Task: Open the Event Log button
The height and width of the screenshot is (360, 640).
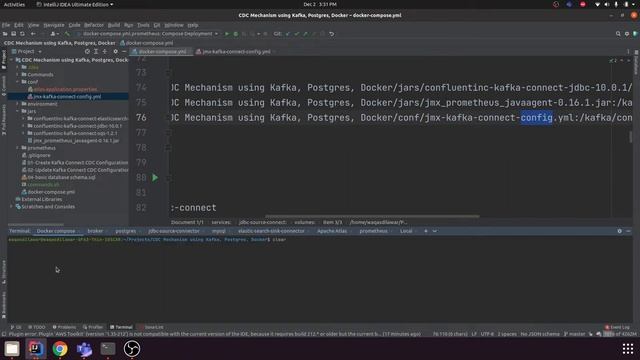Action: 617,327
